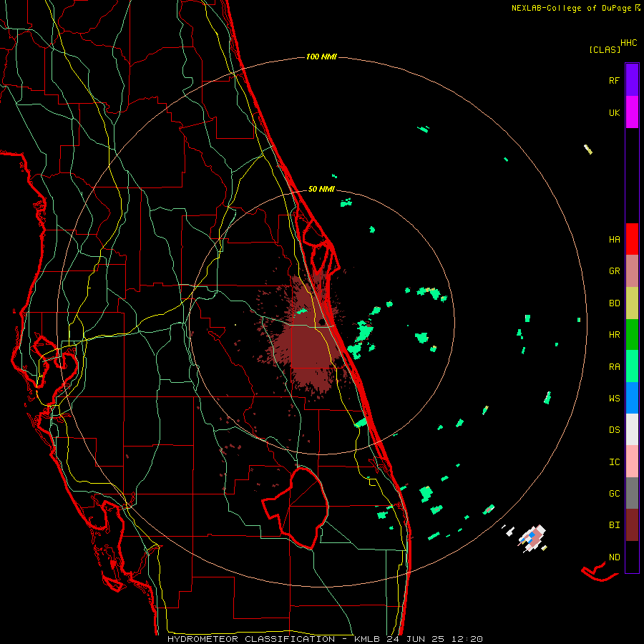Click the 'GC' legend label
This screenshot has height=644, width=644.
click(614, 494)
